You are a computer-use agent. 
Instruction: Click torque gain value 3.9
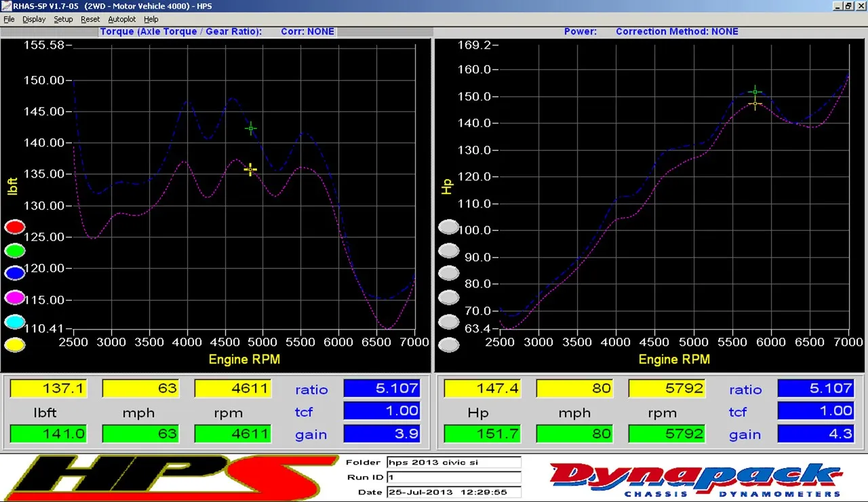click(x=382, y=434)
